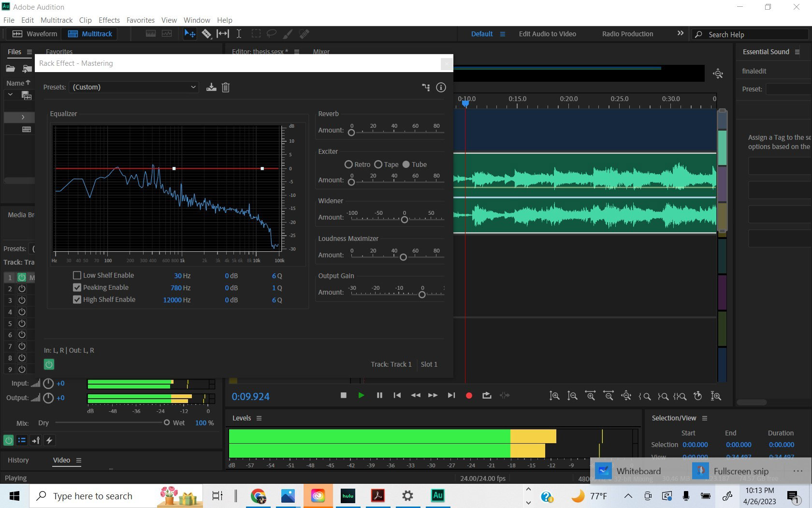Open Adobe Audition from the taskbar
The width and height of the screenshot is (812, 508).
coord(438,495)
